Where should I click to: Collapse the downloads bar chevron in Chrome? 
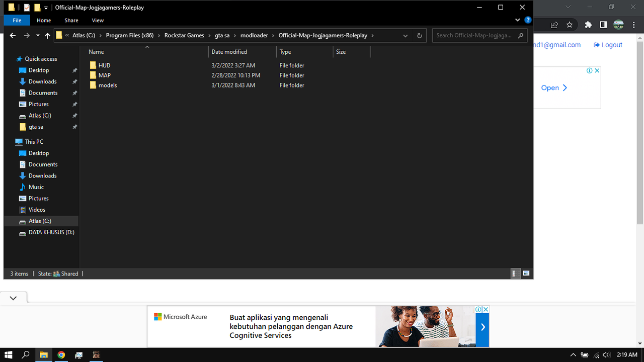coord(13,298)
